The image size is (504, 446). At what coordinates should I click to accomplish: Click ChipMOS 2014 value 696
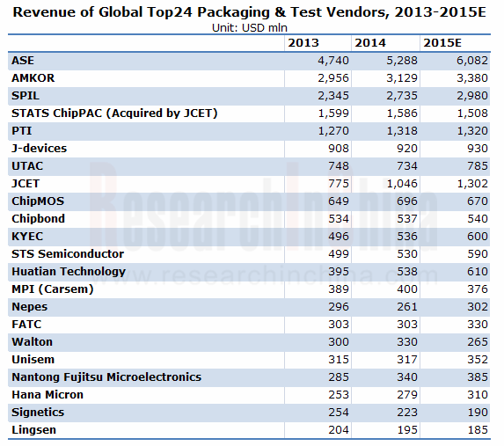click(x=407, y=201)
